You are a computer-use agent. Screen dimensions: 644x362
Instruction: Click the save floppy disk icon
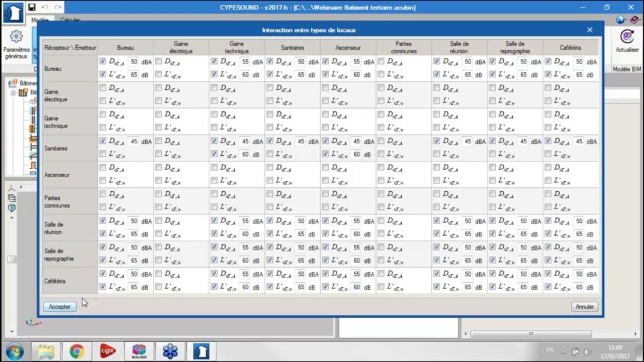pos(31,8)
